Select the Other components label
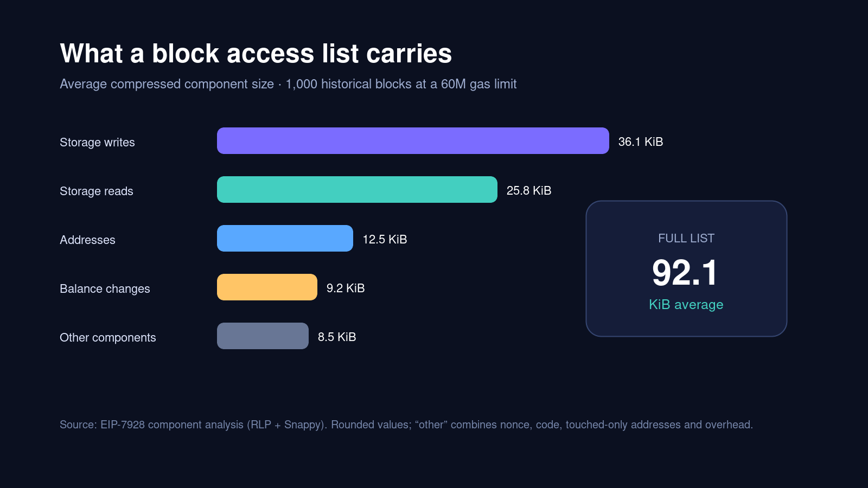Image resolution: width=868 pixels, height=488 pixels. click(x=108, y=338)
